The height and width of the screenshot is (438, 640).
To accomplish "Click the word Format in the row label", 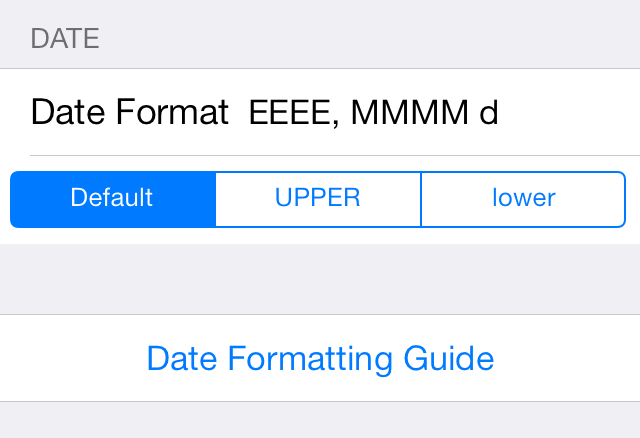I will tap(172, 111).
